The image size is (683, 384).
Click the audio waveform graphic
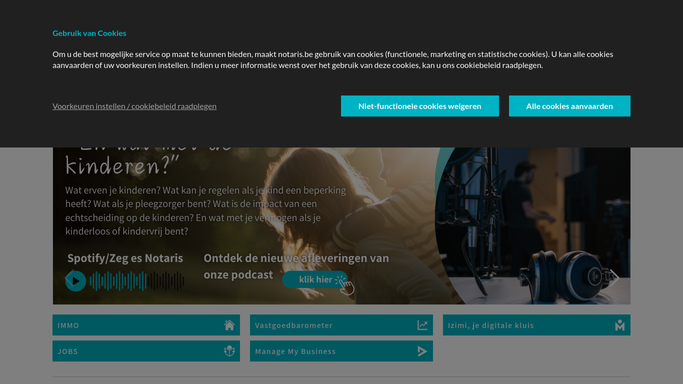pyautogui.click(x=137, y=281)
